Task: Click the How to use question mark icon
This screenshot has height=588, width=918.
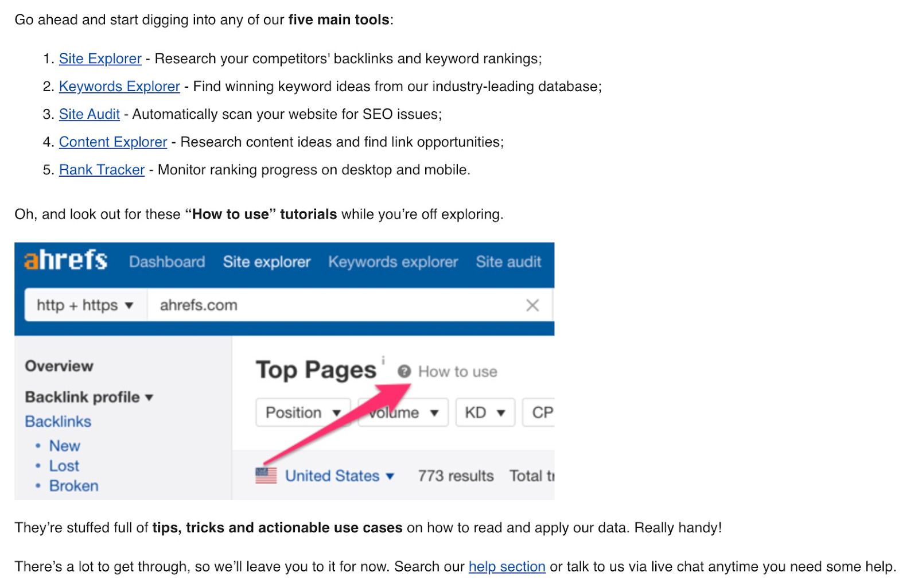Action: [x=405, y=371]
